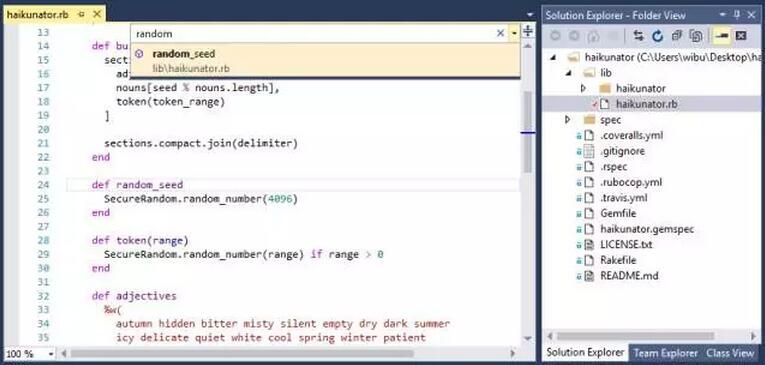Select the lib folder in tree
Image resolution: width=765 pixels, height=365 pixels.
606,73
